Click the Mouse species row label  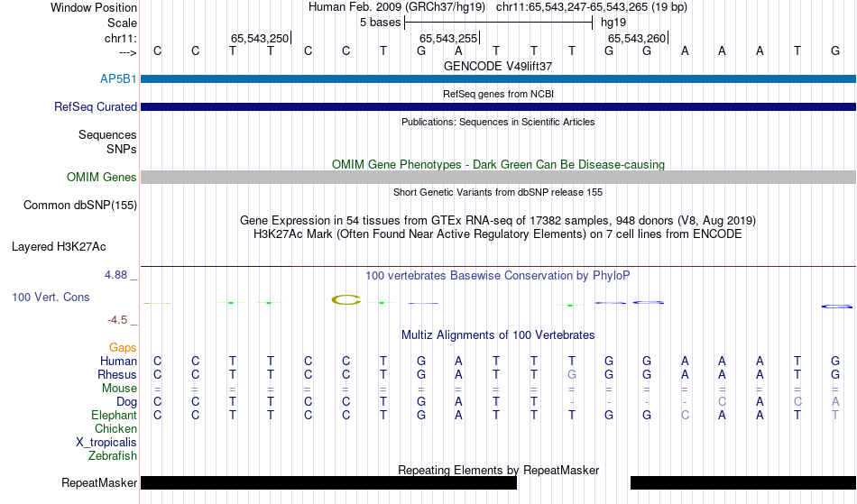[x=119, y=389]
